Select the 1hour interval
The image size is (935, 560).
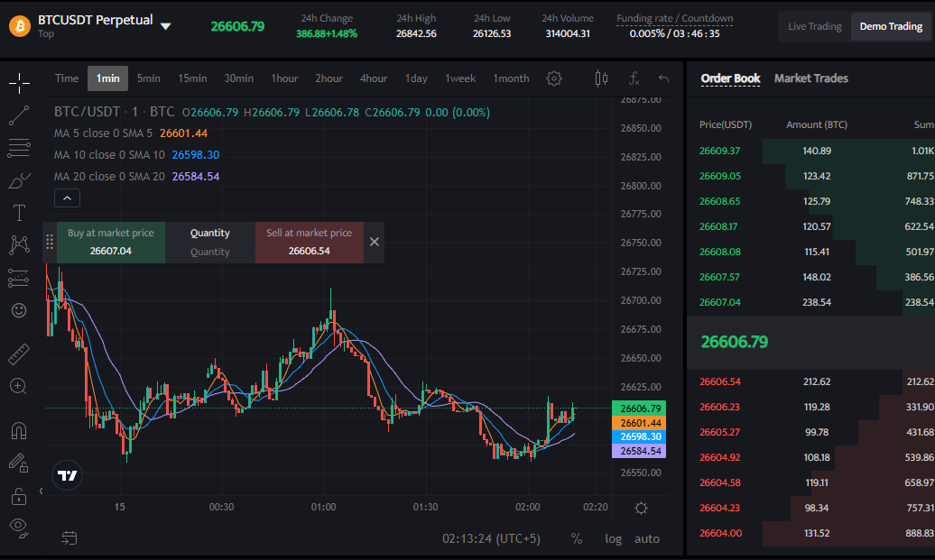click(284, 78)
